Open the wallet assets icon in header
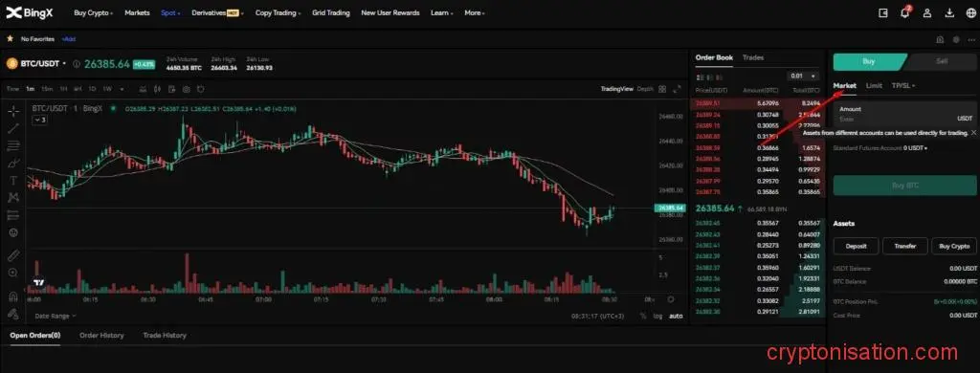Screen dimensions: 980x373 tap(883, 12)
